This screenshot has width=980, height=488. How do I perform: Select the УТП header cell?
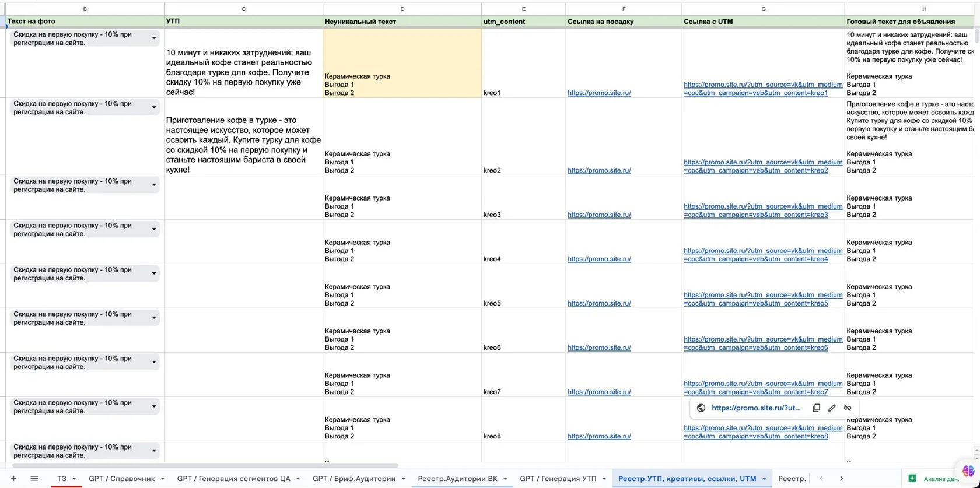click(243, 22)
